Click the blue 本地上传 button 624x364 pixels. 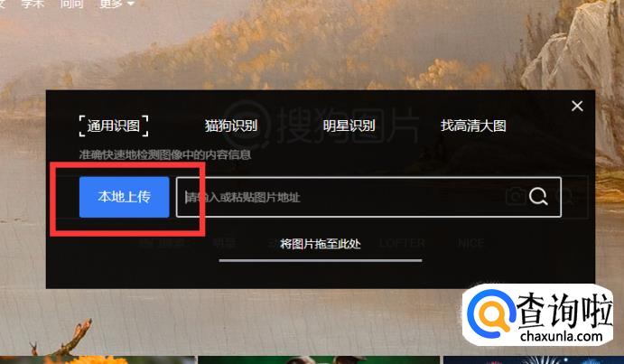(124, 197)
